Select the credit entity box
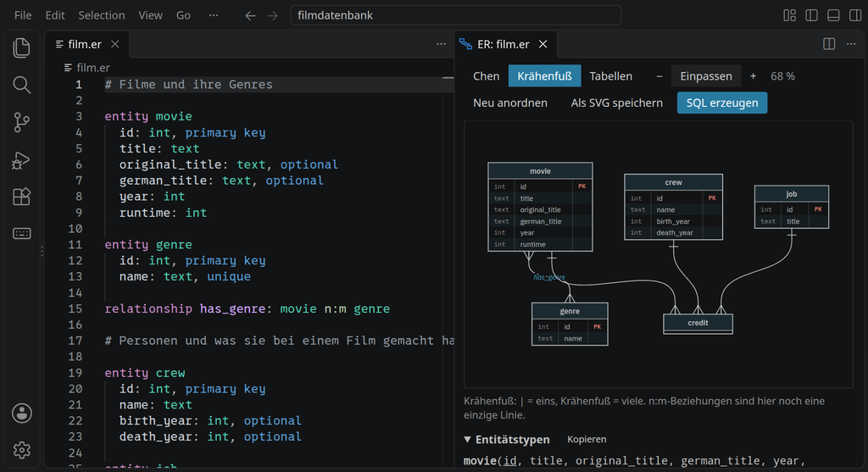Viewport: 868px width, 472px height. tap(698, 324)
